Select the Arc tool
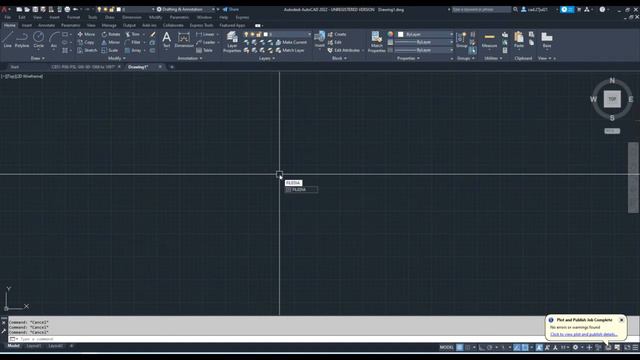The height and width of the screenshot is (360, 640). click(53, 40)
